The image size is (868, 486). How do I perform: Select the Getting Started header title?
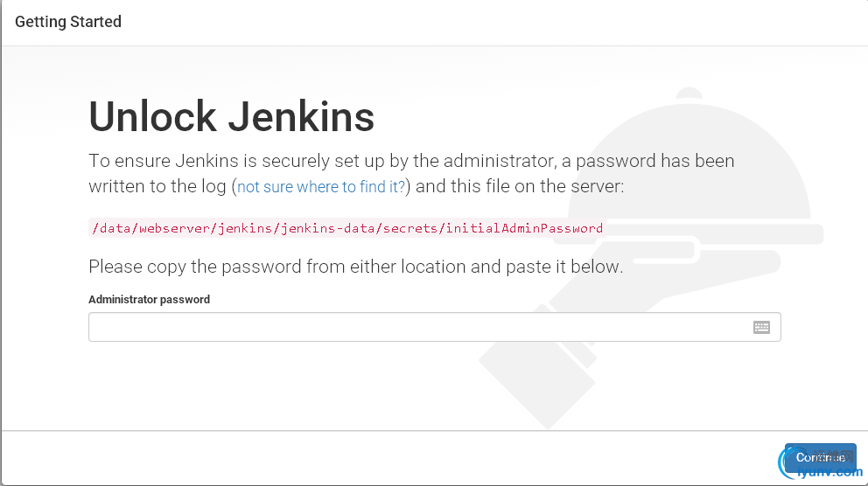(68, 22)
